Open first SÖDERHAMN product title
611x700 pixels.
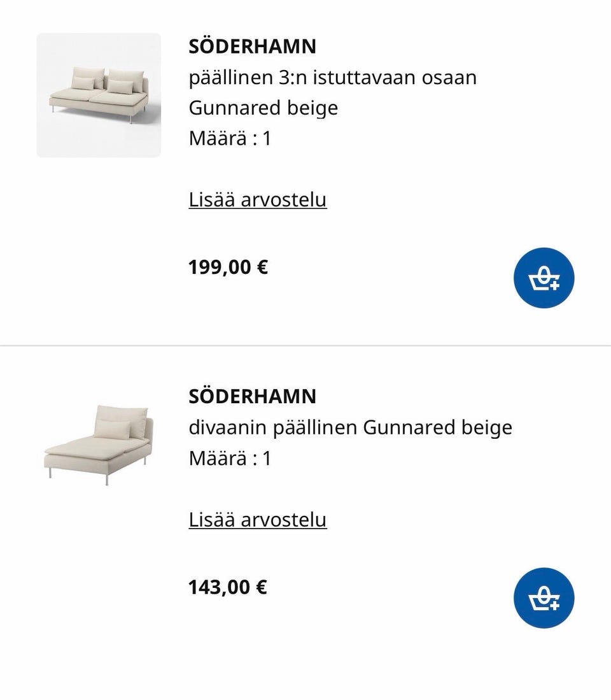(253, 46)
